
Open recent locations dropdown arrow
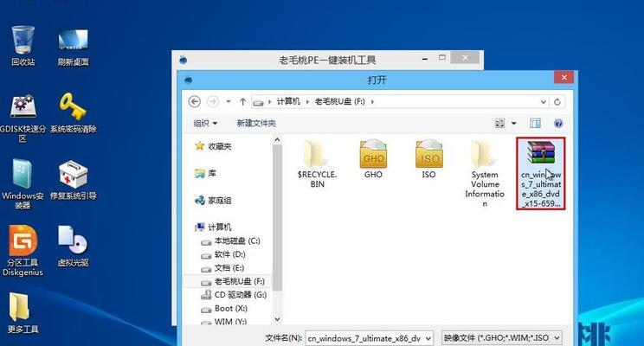pyautogui.click(x=229, y=101)
